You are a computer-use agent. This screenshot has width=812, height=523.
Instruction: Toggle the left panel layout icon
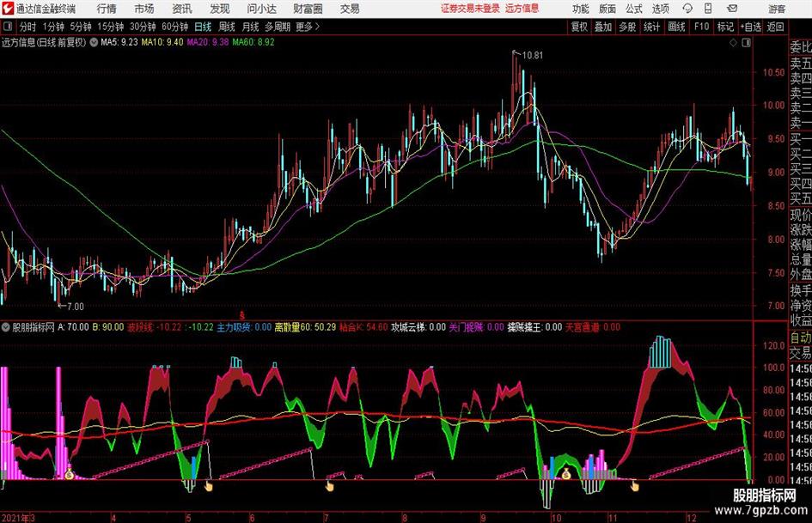pyautogui.click(x=8, y=27)
